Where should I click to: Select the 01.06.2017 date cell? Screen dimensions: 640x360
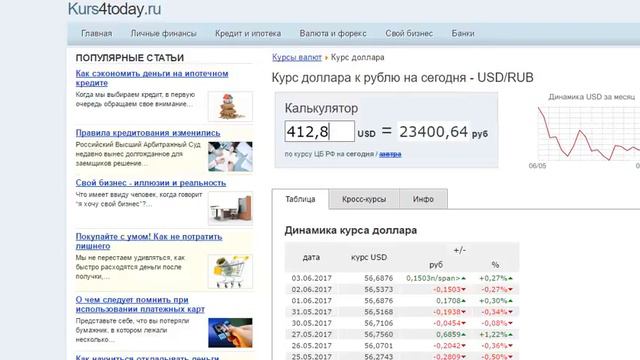coord(311,300)
